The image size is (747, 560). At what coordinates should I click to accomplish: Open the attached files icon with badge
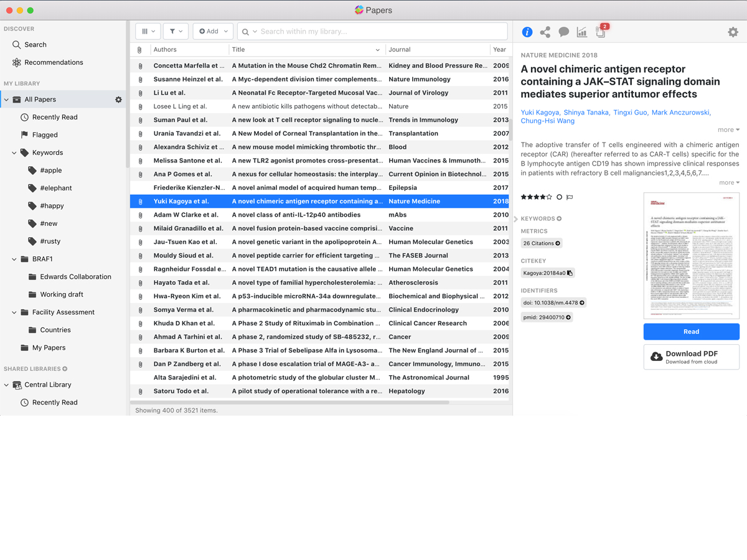(x=601, y=32)
